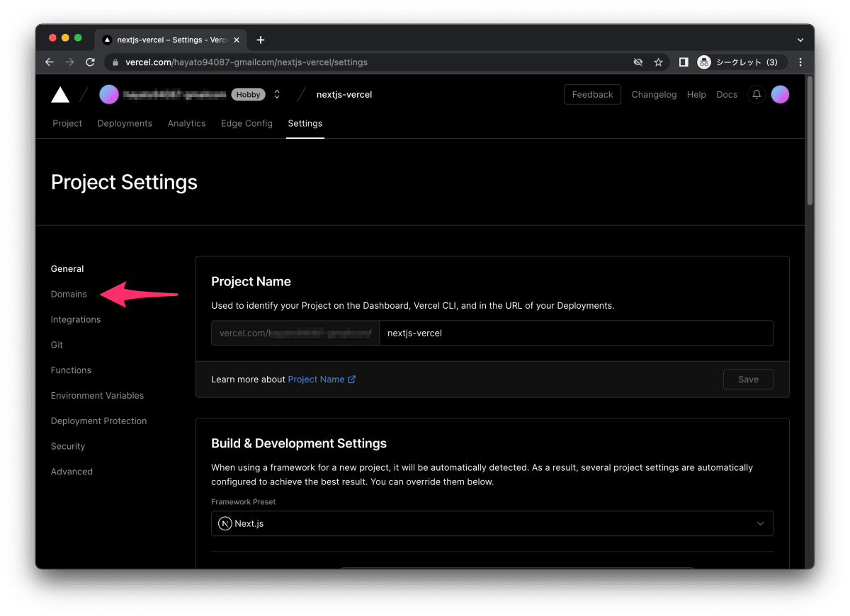Viewport: 850px width, 616px height.
Task: Click the browser address bar URL
Action: (246, 62)
